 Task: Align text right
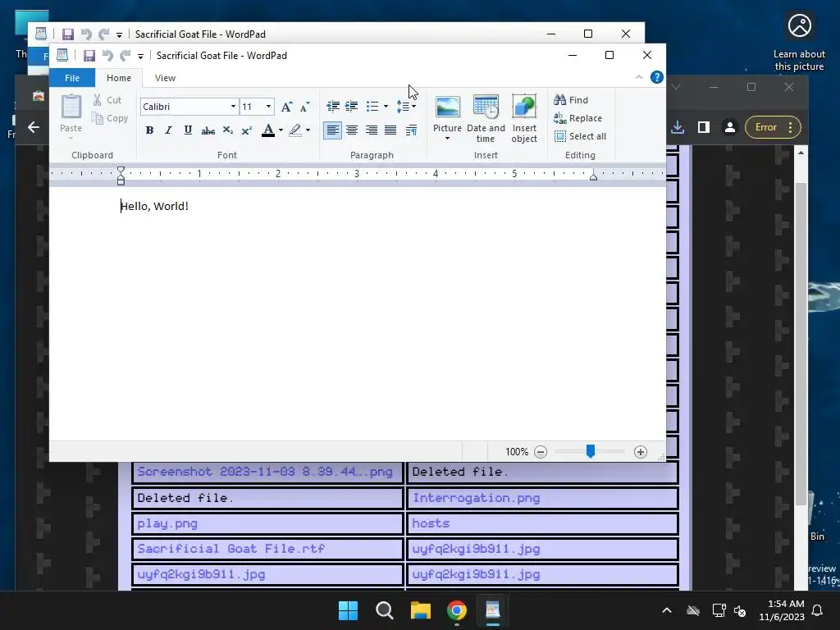pos(372,130)
